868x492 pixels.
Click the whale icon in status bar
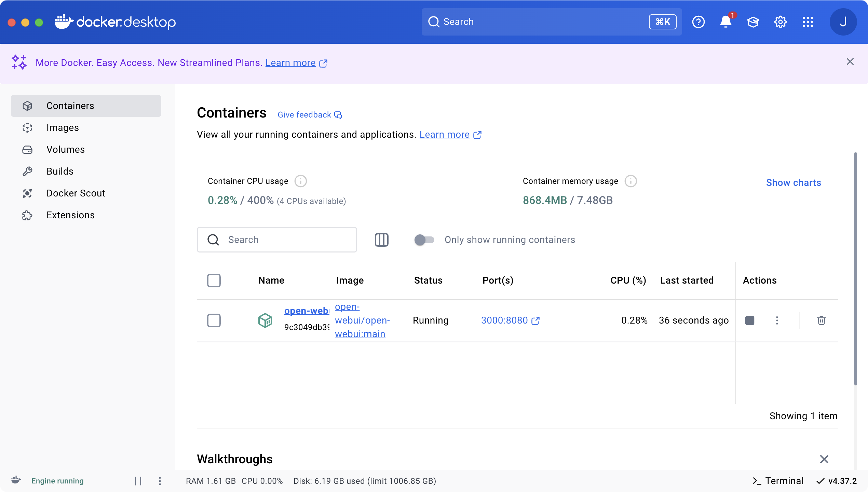click(x=16, y=480)
